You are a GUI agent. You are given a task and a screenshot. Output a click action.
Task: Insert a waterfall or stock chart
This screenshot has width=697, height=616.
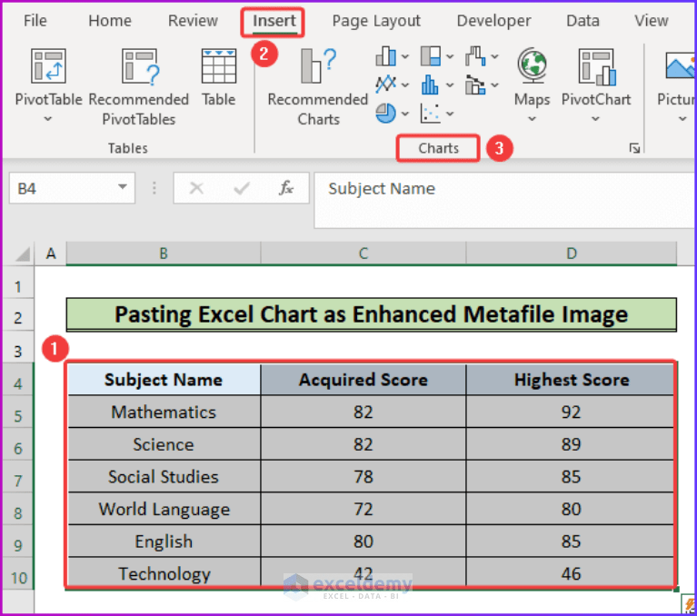tap(475, 56)
